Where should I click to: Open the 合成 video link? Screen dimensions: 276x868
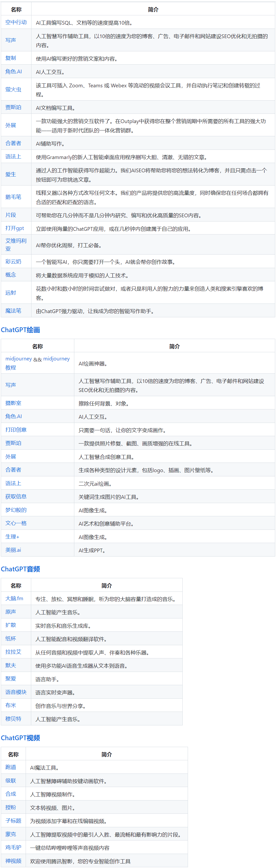tap(10, 794)
